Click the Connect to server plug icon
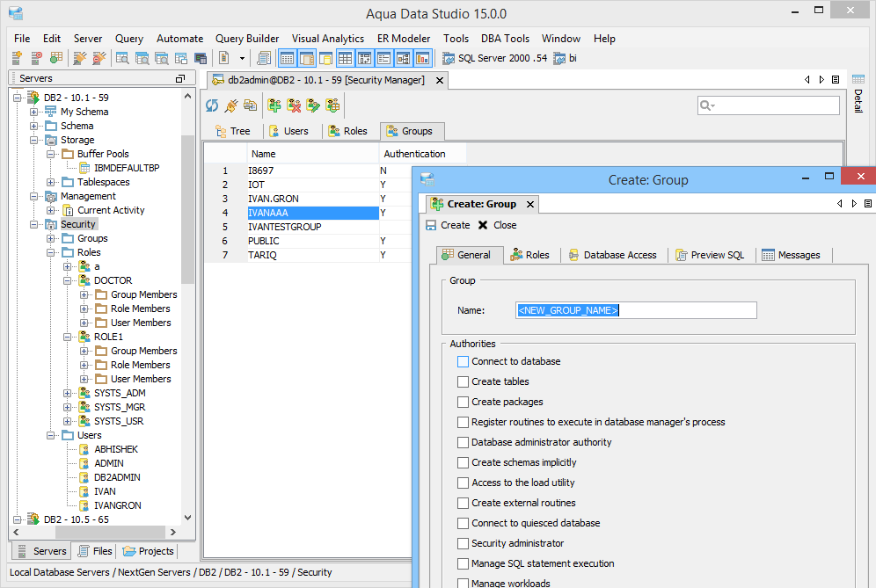This screenshot has height=588, width=876. (x=80, y=57)
